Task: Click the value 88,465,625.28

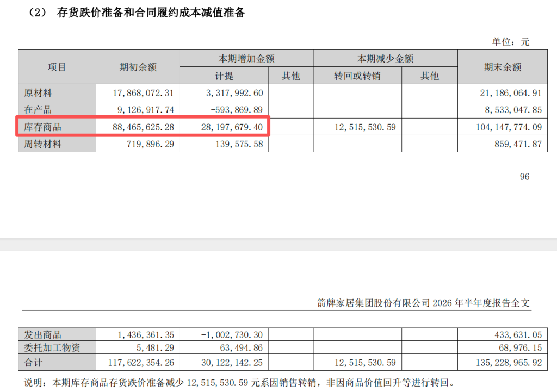Action: 144,127
